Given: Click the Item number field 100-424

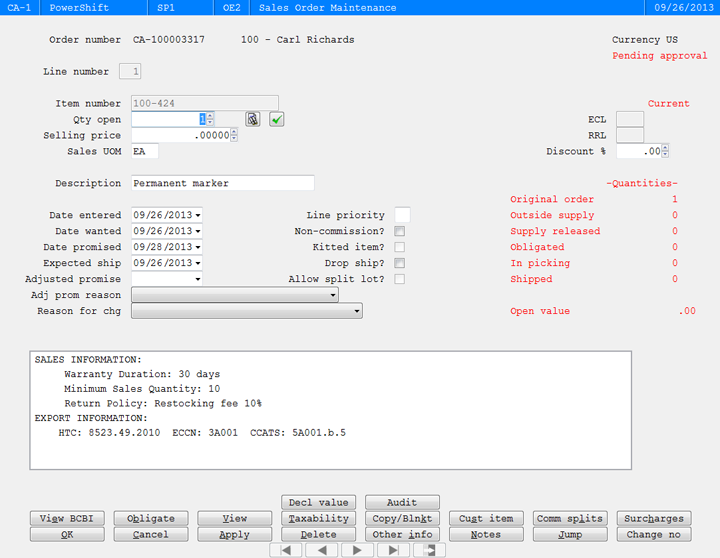Looking at the screenshot, I should click(x=205, y=103).
